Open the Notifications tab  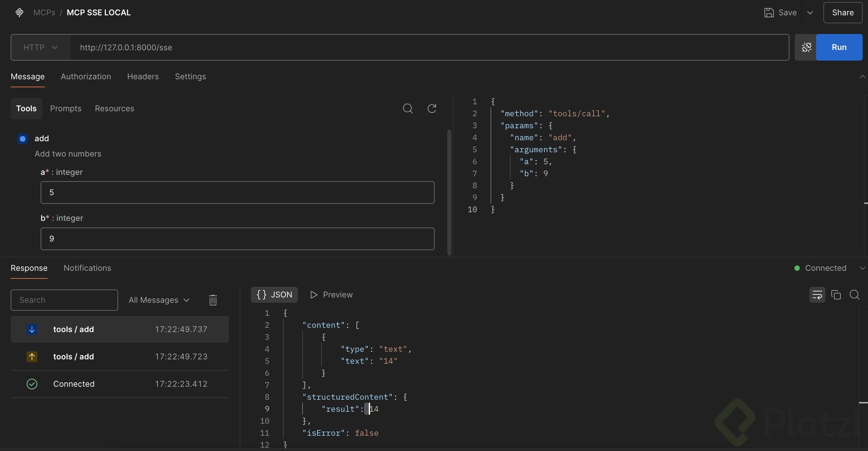tap(87, 268)
